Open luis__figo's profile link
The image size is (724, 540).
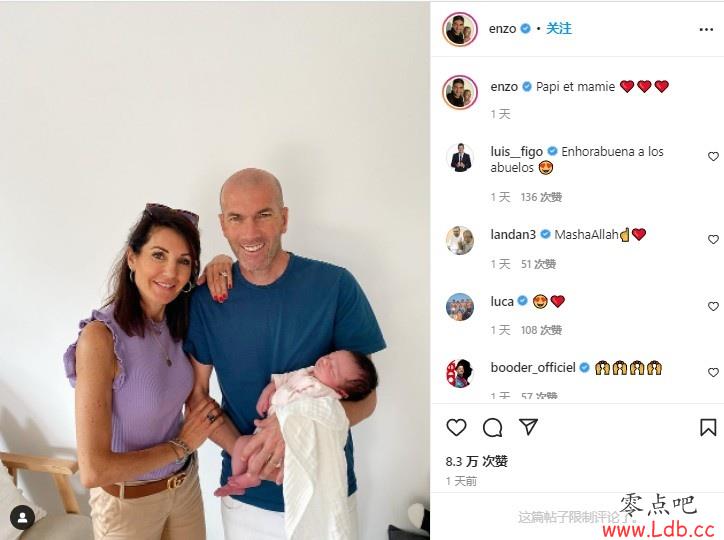pos(516,152)
